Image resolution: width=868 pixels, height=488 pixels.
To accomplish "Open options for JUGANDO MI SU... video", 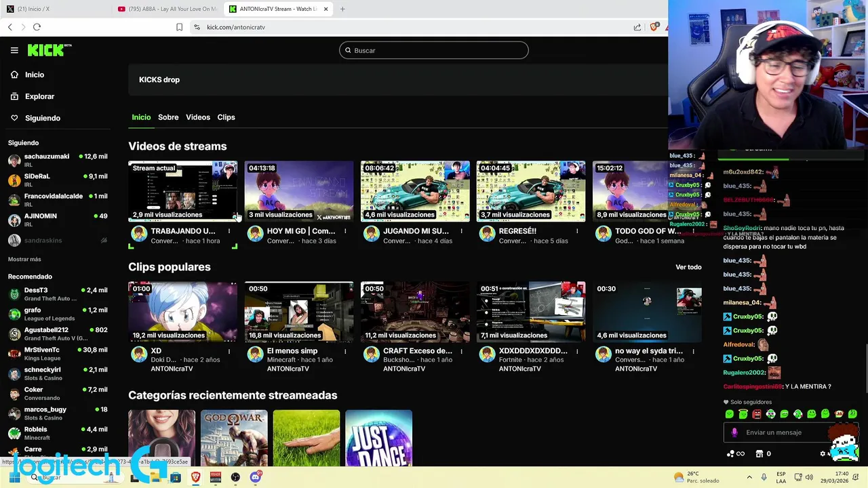I will (461, 231).
